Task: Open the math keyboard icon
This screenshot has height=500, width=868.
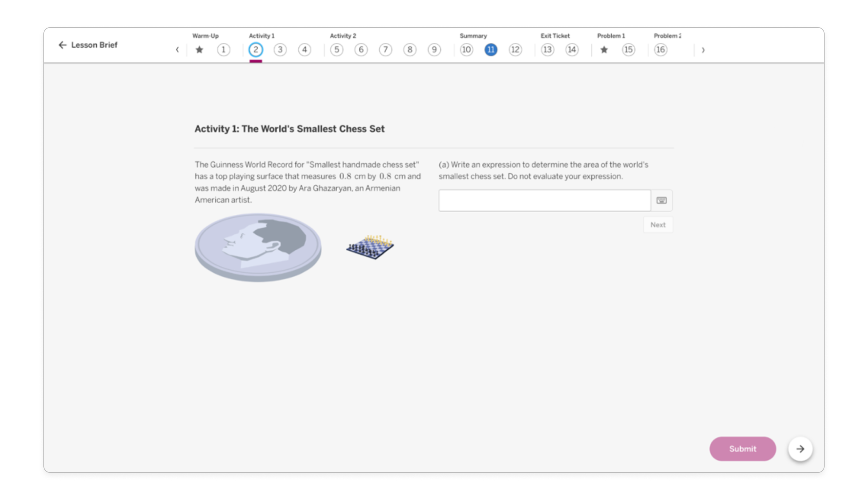Action: 662,200
